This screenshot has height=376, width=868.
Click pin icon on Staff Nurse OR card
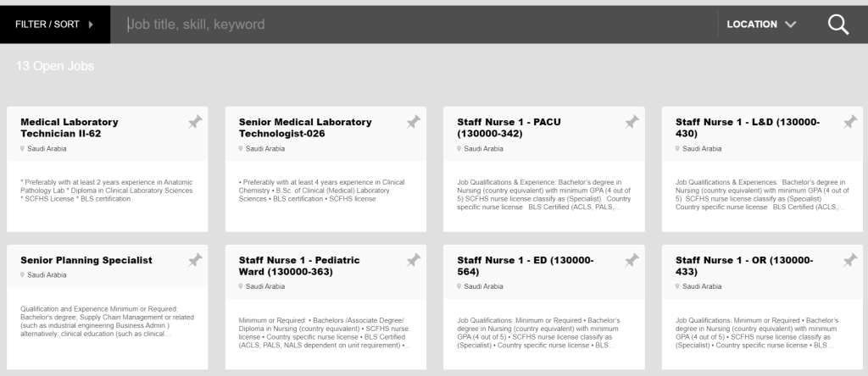pyautogui.click(x=850, y=261)
